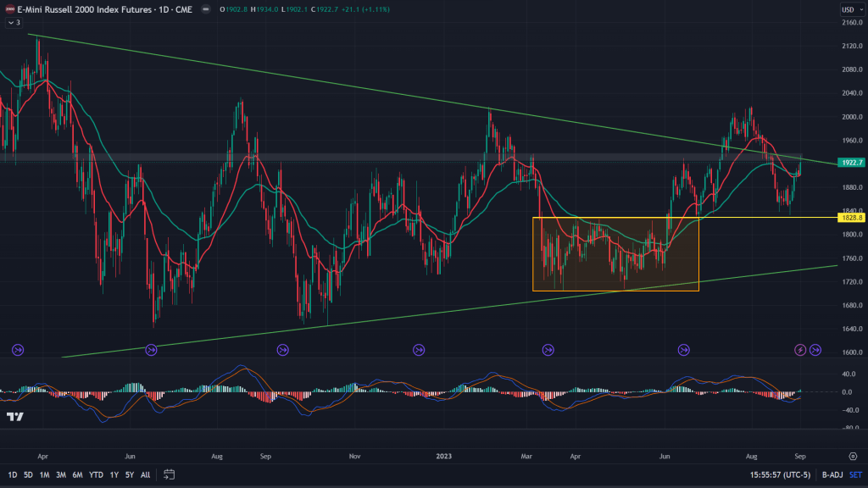Switch to the YTD range tab
Screen dimensions: 868x488
coord(95,474)
